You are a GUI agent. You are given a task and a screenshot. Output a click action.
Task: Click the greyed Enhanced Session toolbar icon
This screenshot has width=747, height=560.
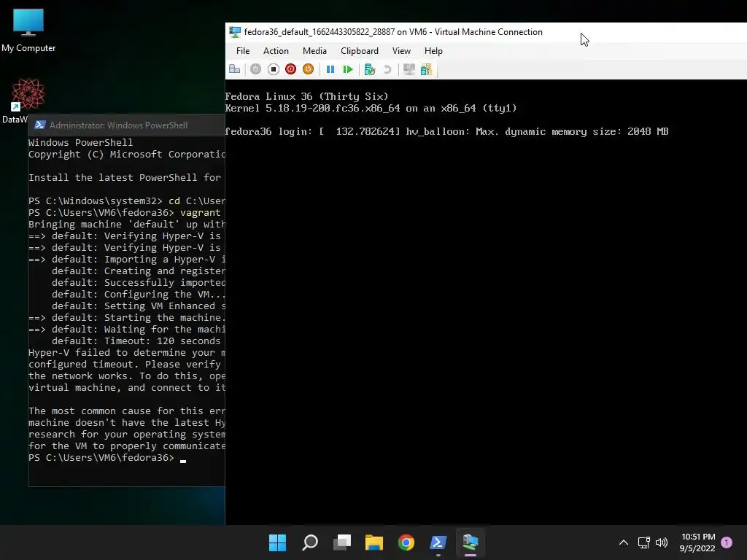click(x=409, y=69)
